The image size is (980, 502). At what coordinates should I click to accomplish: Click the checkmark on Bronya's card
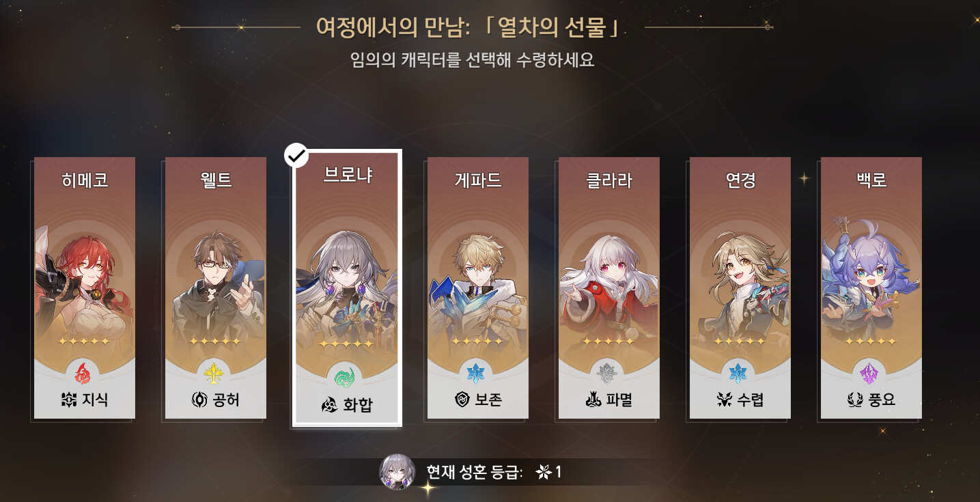(296, 156)
